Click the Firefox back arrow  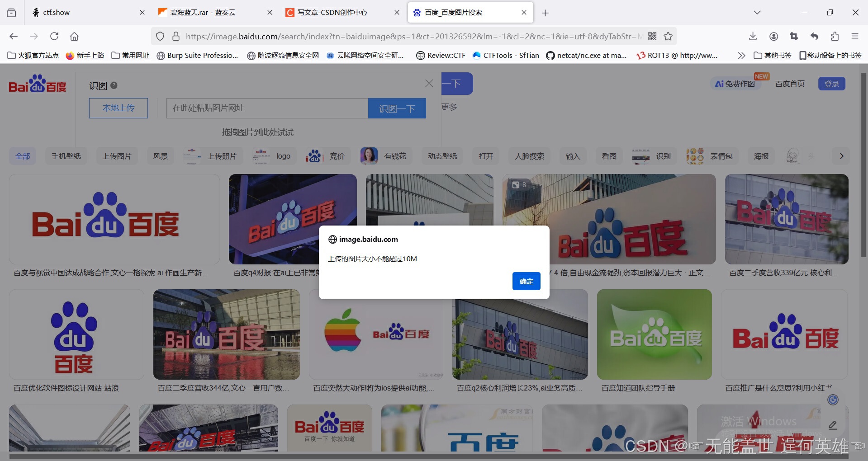coord(14,36)
